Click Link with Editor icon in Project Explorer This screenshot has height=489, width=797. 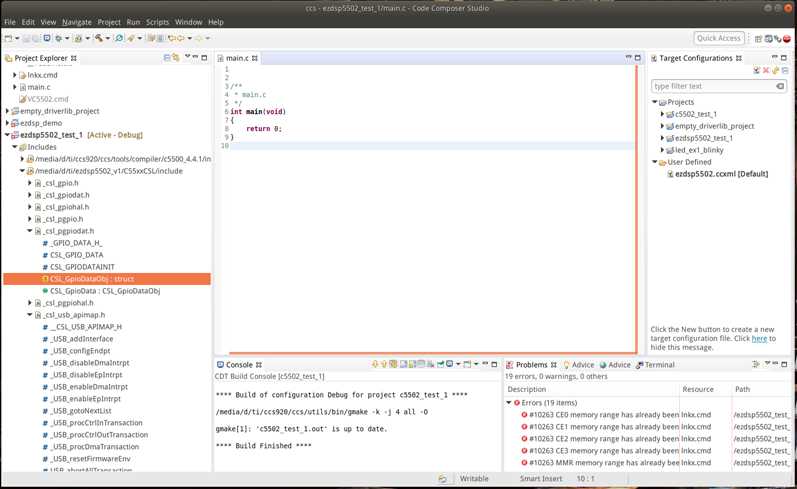[x=176, y=58]
